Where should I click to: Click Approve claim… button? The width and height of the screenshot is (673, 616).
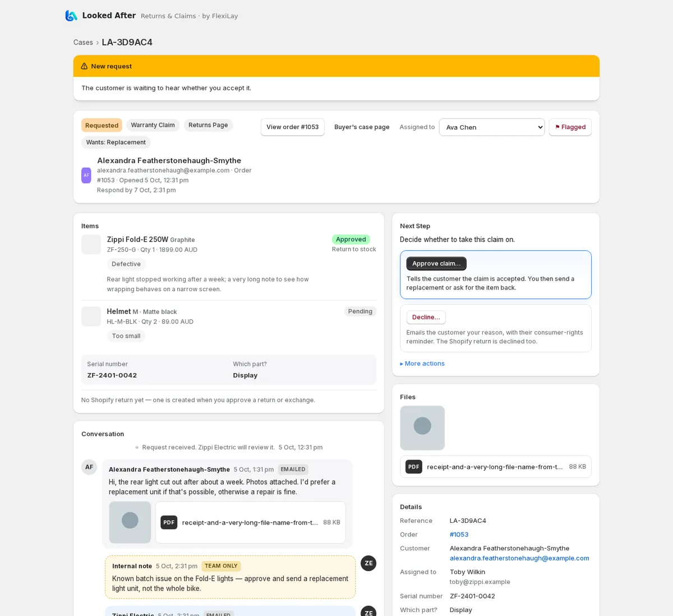pos(436,264)
